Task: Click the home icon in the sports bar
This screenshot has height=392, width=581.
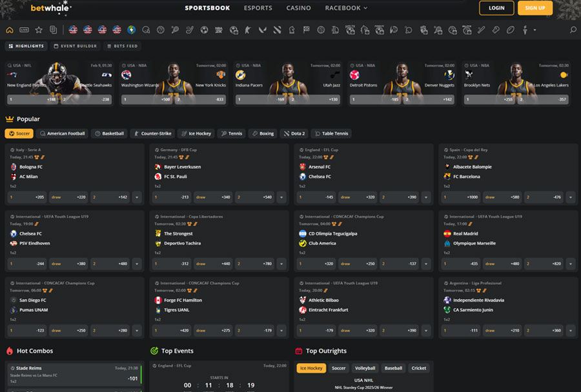Action: pos(10,29)
